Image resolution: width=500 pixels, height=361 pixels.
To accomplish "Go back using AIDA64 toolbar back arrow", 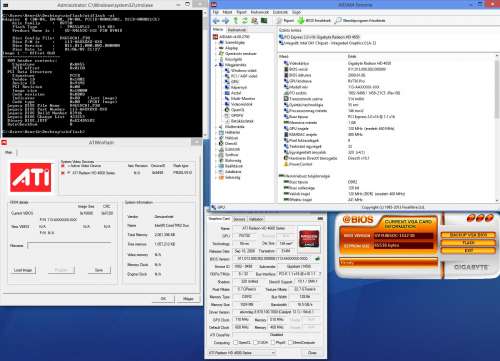I will pyautogui.click(x=216, y=21).
